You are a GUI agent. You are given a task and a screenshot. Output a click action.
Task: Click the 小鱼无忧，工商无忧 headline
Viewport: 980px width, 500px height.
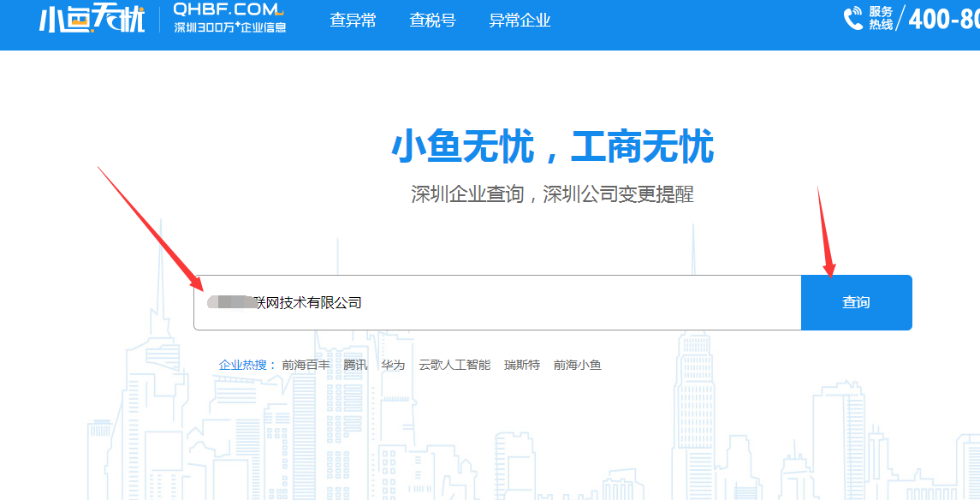point(552,147)
